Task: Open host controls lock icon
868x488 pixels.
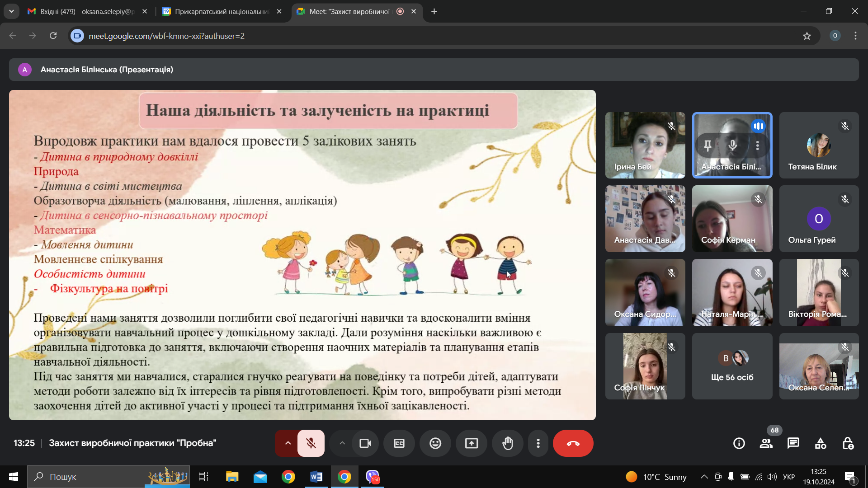Action: click(x=848, y=443)
